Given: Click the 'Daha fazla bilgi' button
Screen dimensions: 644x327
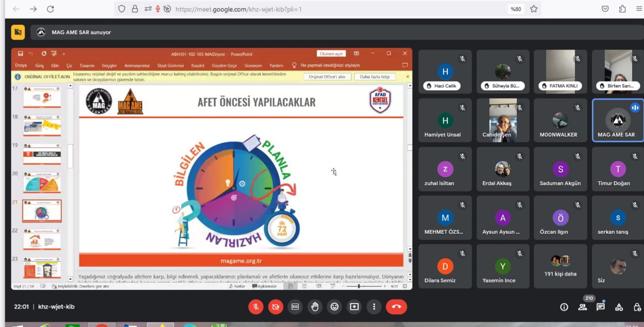Looking at the screenshot, I should [375, 76].
